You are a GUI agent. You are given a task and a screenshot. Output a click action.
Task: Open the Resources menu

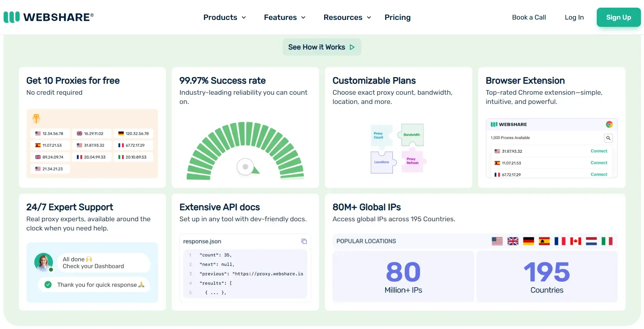point(347,17)
